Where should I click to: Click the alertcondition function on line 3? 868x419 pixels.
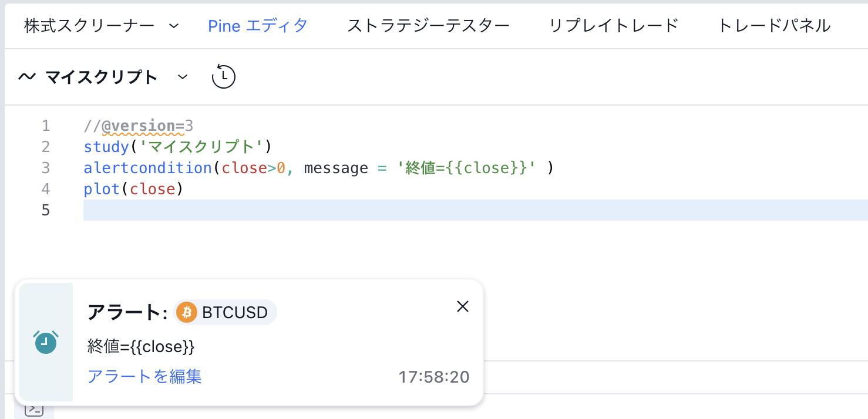click(147, 168)
